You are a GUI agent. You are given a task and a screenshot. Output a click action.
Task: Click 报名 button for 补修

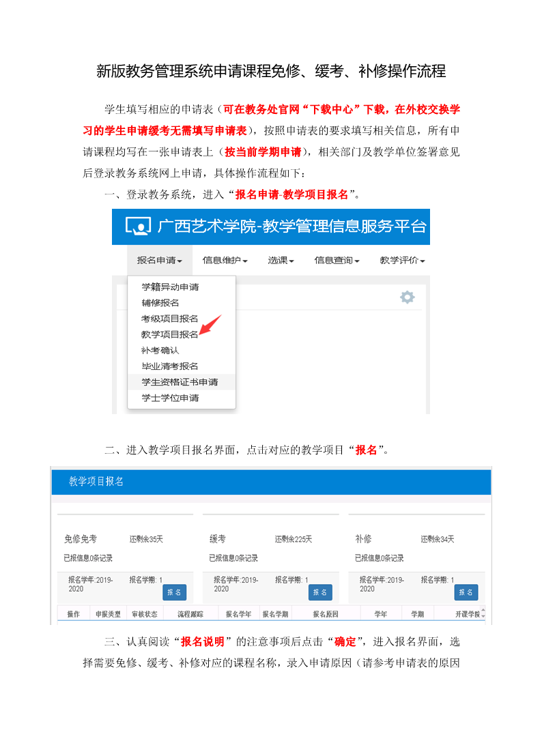[466, 592]
